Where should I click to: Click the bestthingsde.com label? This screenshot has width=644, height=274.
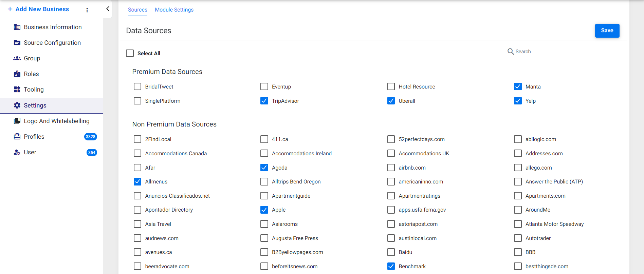[547, 267]
